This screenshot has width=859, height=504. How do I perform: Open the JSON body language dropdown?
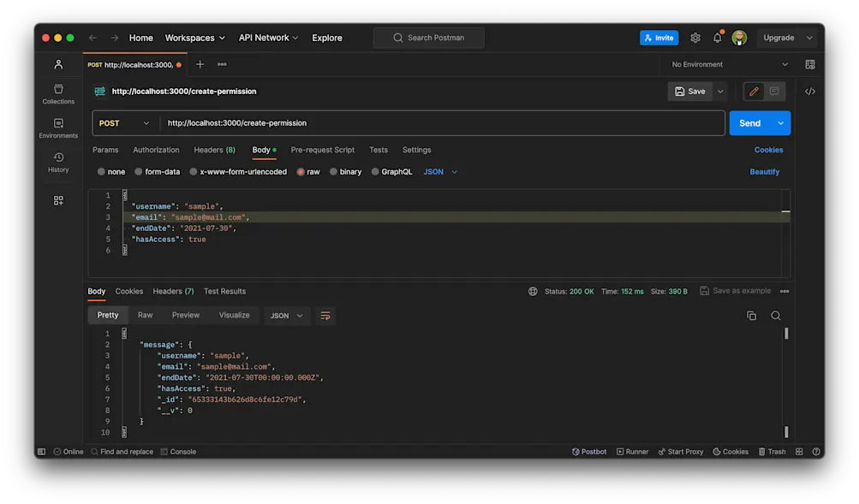[x=438, y=171]
